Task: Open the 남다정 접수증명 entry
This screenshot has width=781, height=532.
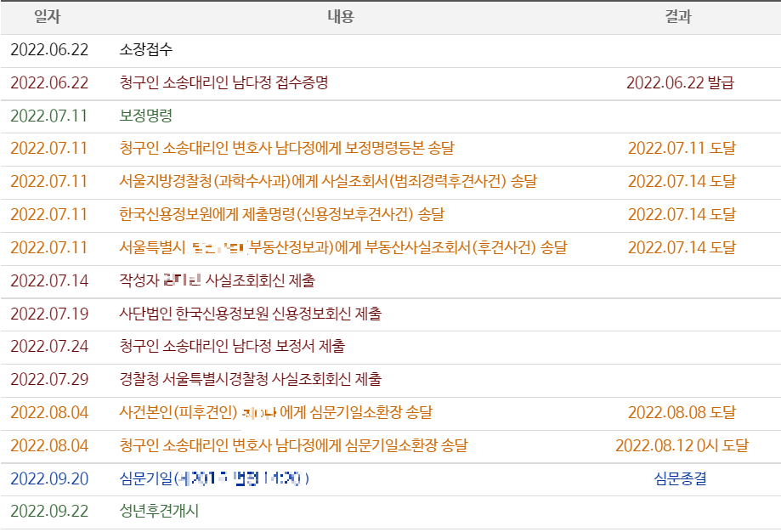Action: click(224, 83)
